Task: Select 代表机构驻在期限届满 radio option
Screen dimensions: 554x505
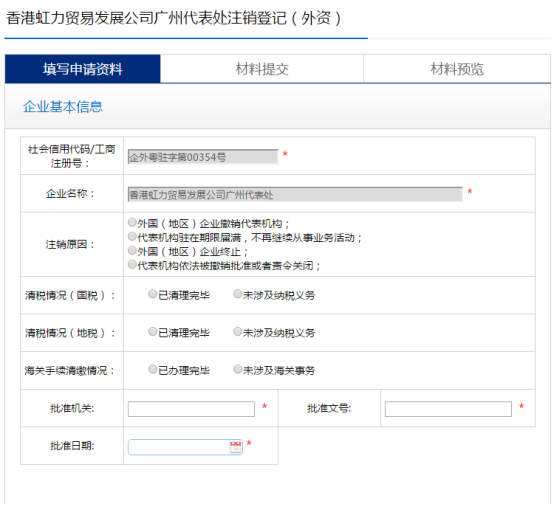Action: (x=132, y=236)
